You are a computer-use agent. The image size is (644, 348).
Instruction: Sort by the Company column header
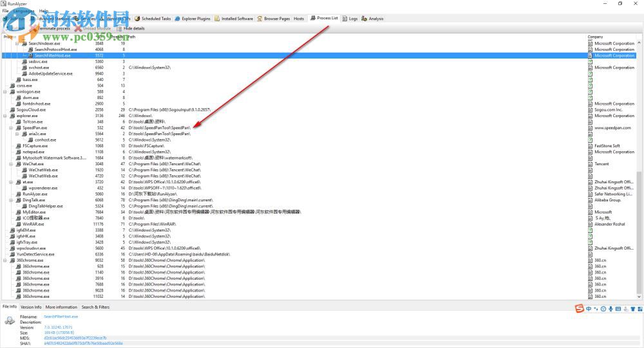595,37
